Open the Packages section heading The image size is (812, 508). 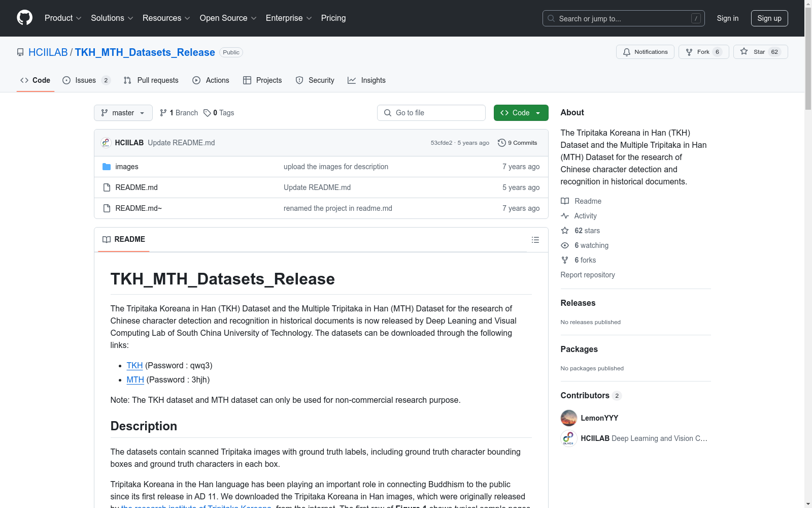tap(579, 349)
